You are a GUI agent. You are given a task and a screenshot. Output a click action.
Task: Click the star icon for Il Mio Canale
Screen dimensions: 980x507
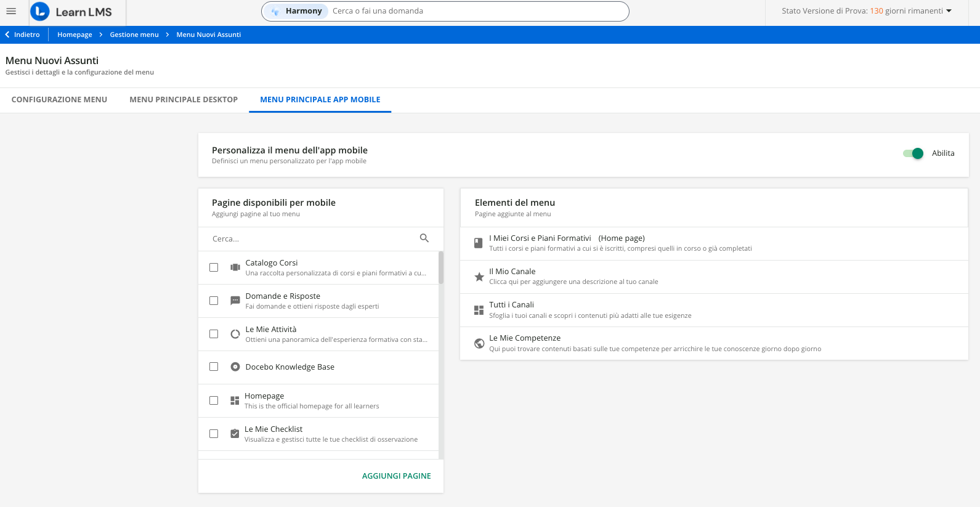pyautogui.click(x=479, y=277)
